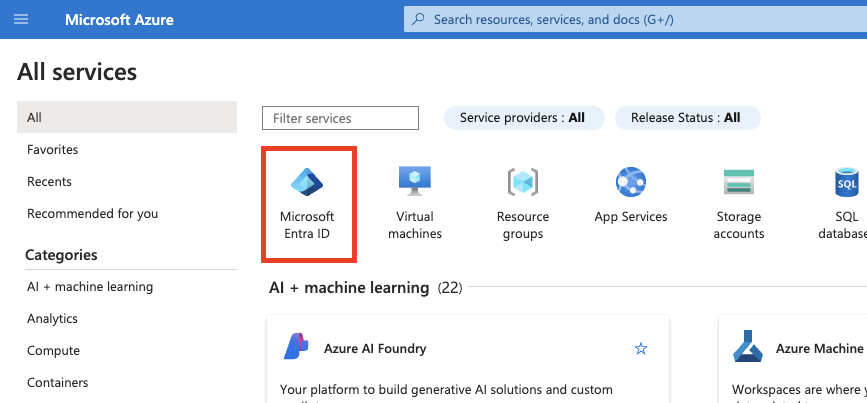Click the search magnifier icon
Screen dimensions: 867x403
(419, 19)
